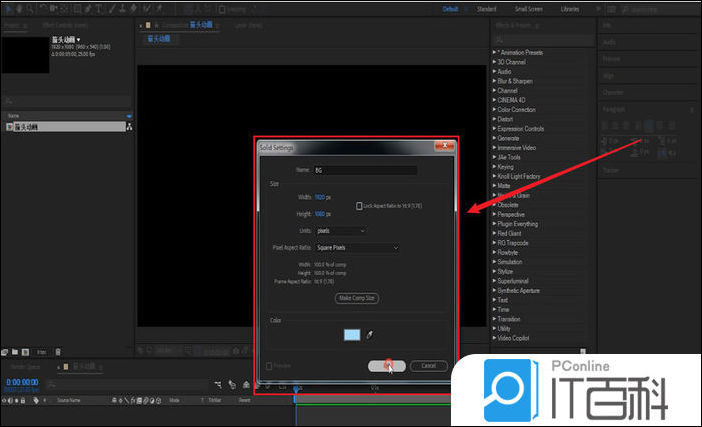Click the Cancel button in Solid Settings
Viewport: 702px width, 427px height.
(x=428, y=366)
